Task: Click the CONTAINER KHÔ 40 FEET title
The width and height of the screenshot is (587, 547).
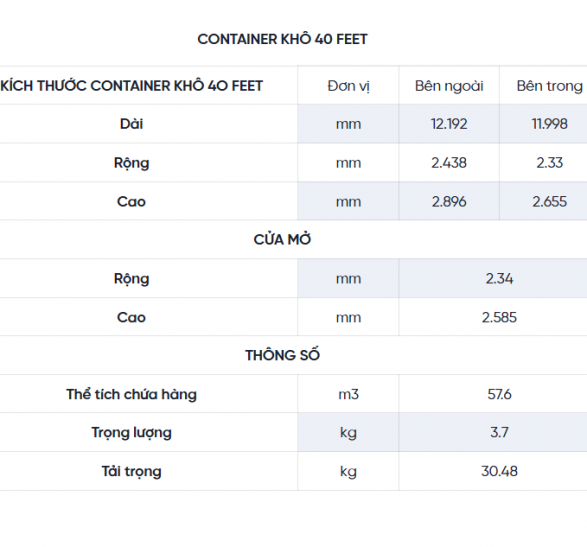Action: click(x=282, y=39)
